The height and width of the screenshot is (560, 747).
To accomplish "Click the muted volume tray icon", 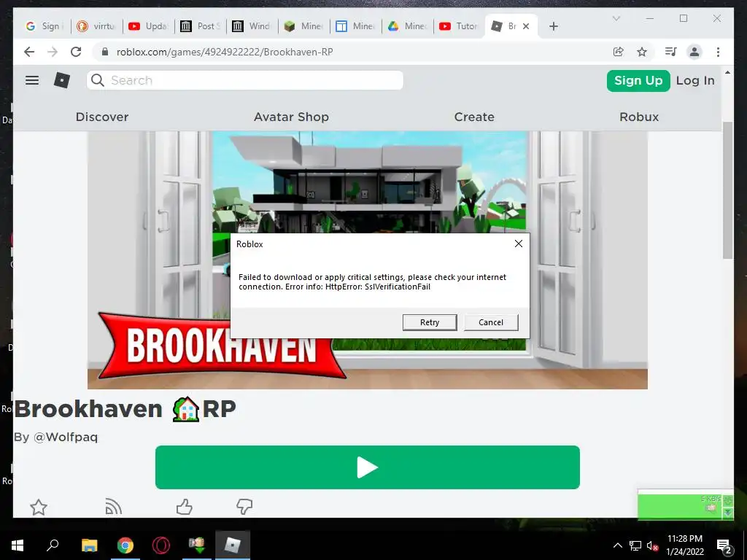I will tap(653, 545).
